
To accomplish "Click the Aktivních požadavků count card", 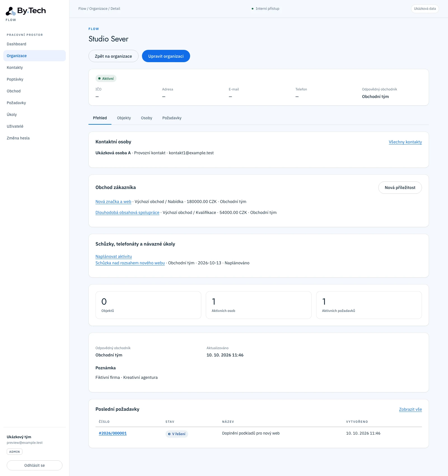I will click(x=369, y=305).
